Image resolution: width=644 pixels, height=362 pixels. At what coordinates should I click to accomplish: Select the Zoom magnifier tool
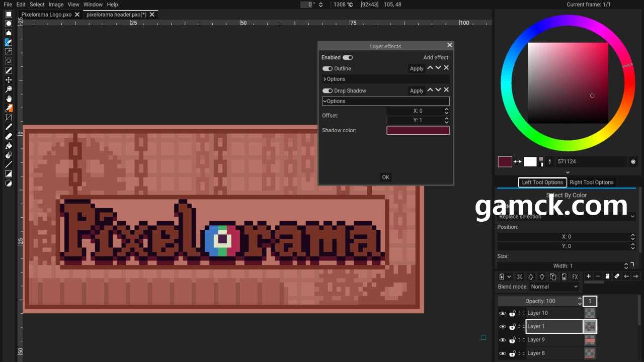coord(9,89)
